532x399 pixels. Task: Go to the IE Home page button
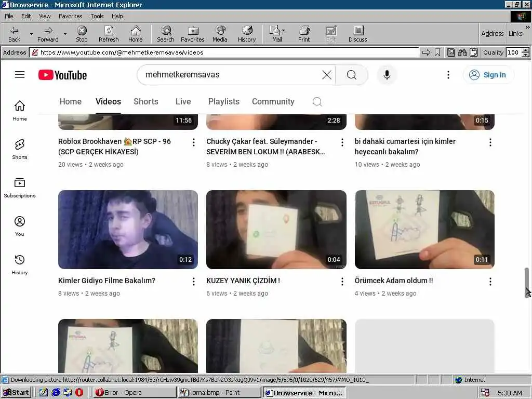136,34
